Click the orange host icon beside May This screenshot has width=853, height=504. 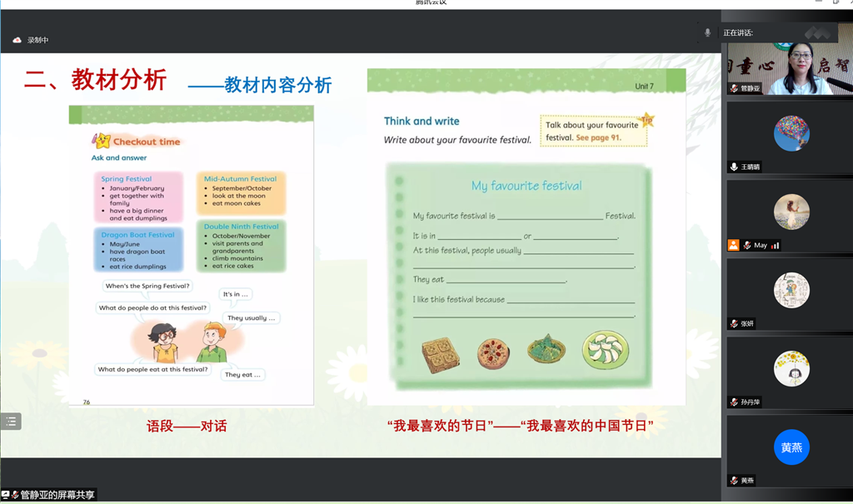click(734, 245)
